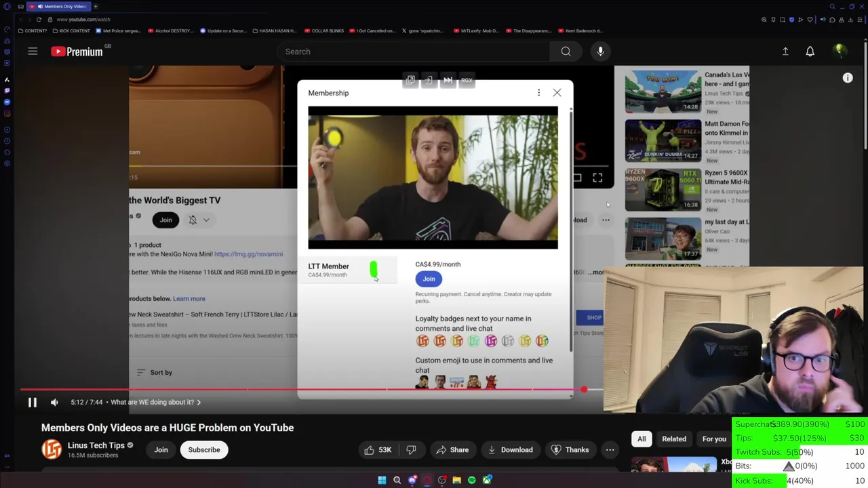The height and width of the screenshot is (488, 868).
Task: Subscribe to Linus Tech Tips
Action: click(x=204, y=450)
